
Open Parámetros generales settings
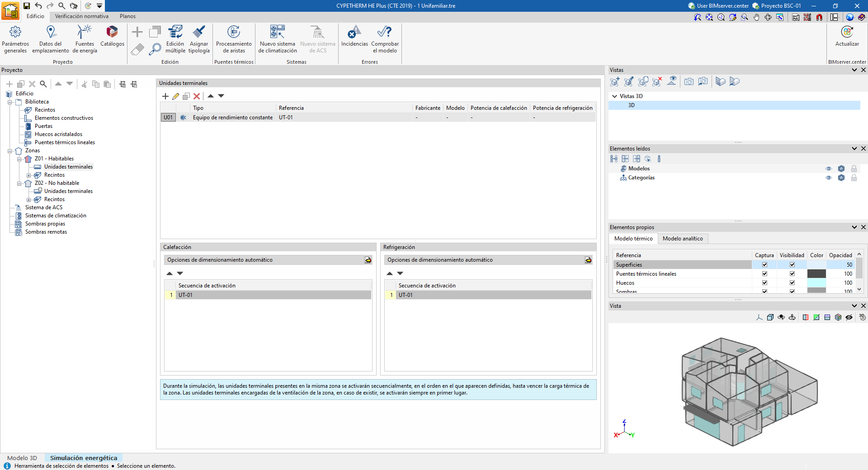15,39
